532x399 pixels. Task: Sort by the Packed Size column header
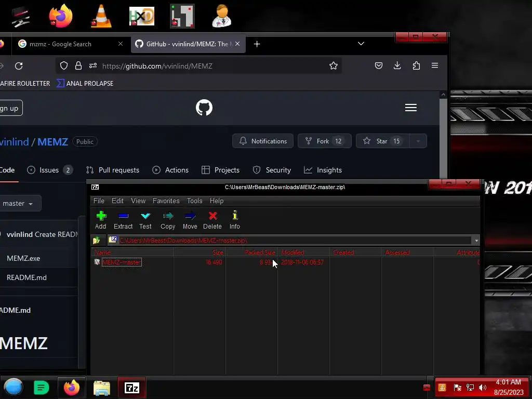(x=252, y=252)
